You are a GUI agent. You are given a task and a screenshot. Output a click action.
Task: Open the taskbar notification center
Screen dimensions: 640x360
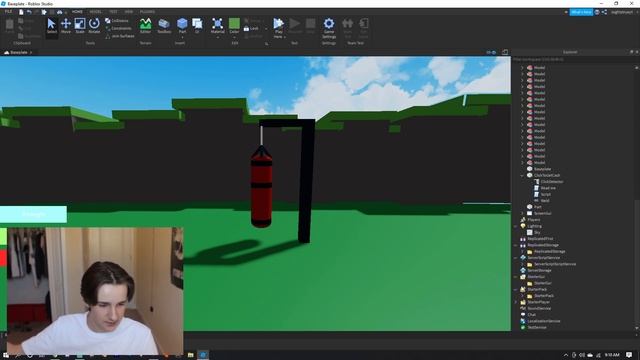[x=629, y=355]
